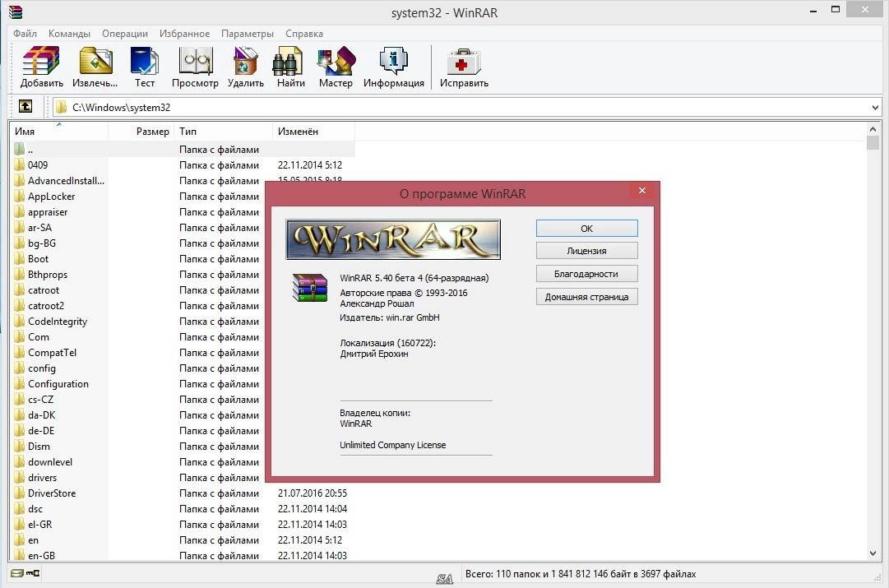Click the WinRAR books icon in About dialog

click(x=309, y=288)
